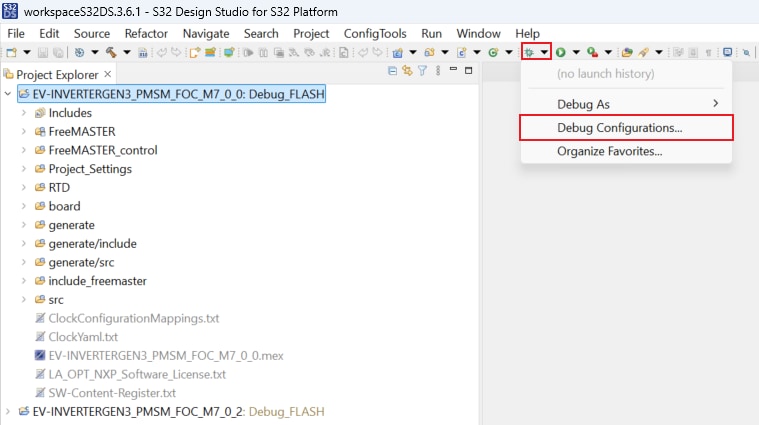Open the ConfigTools menu
This screenshot has height=425, width=759.
[375, 33]
